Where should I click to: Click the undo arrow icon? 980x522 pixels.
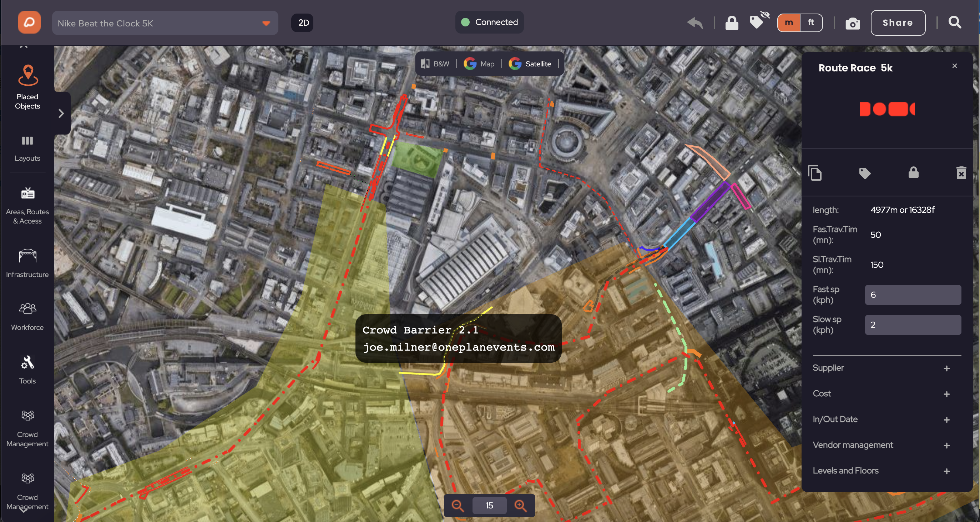[696, 23]
